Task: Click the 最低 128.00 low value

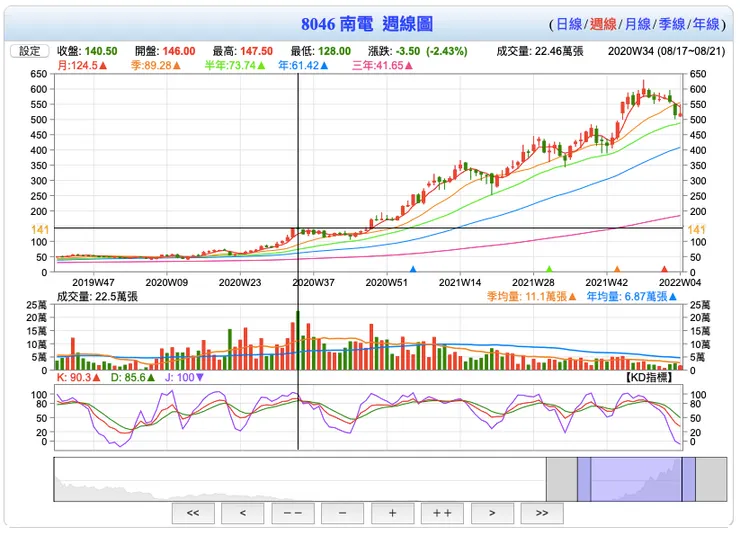Action: tap(320, 51)
